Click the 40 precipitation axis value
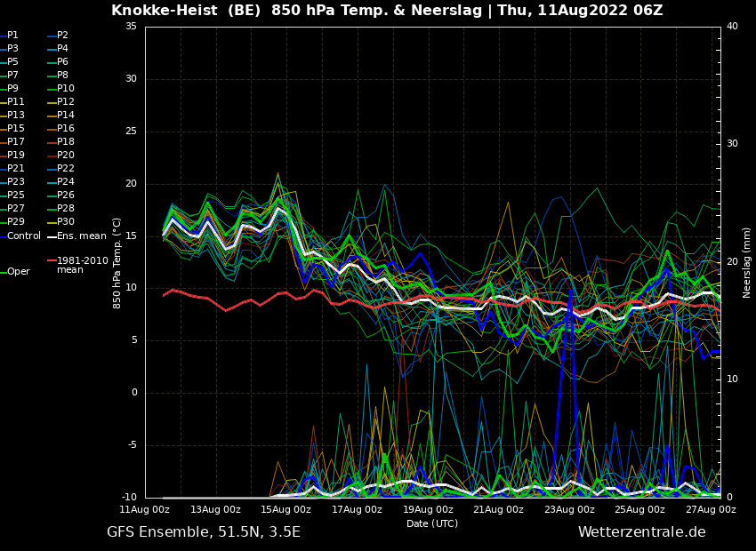Image resolution: width=756 pixels, height=551 pixels. 732,27
